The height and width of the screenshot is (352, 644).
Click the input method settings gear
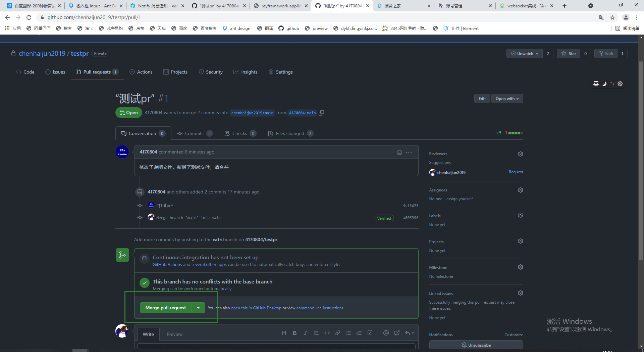click(620, 84)
